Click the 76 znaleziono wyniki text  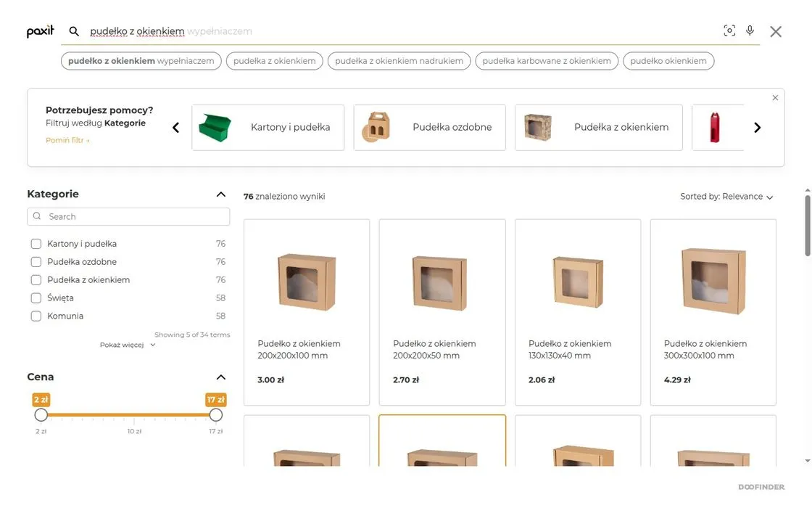[284, 197]
